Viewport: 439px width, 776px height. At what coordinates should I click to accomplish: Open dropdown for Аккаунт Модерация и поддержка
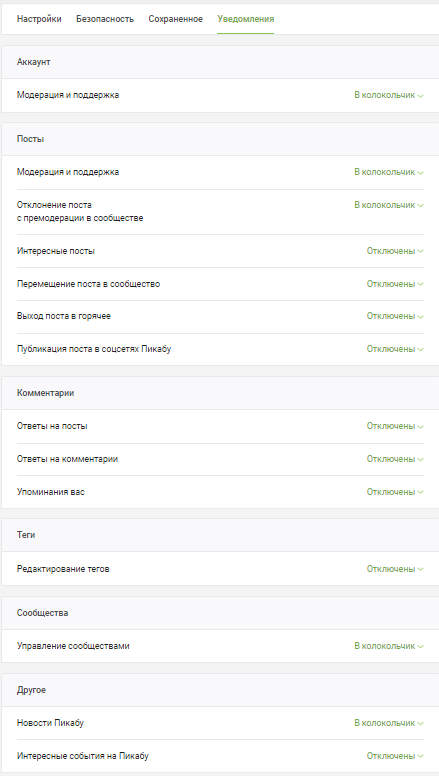click(389, 95)
